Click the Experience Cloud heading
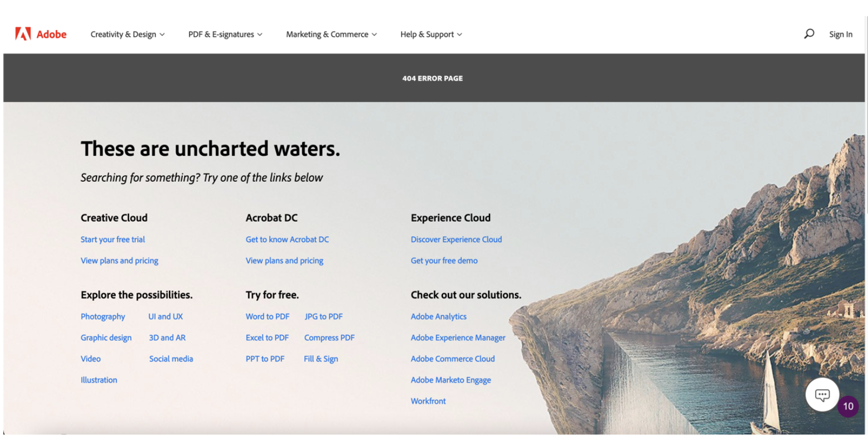This screenshot has width=868, height=439. click(x=451, y=218)
